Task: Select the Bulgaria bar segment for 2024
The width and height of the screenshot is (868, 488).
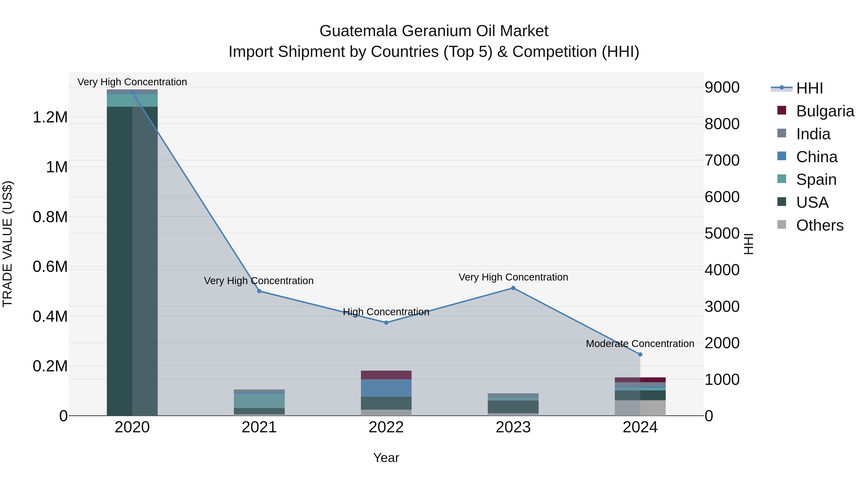Action: 640,380
